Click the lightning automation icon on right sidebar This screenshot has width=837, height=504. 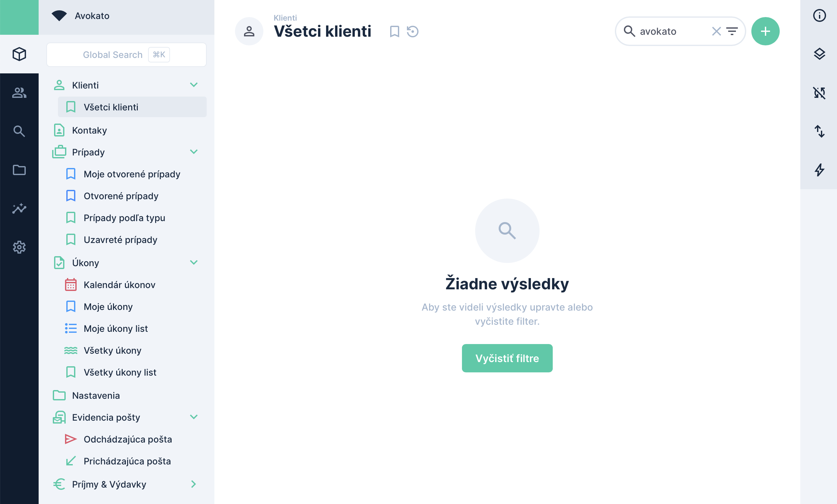coord(820,170)
